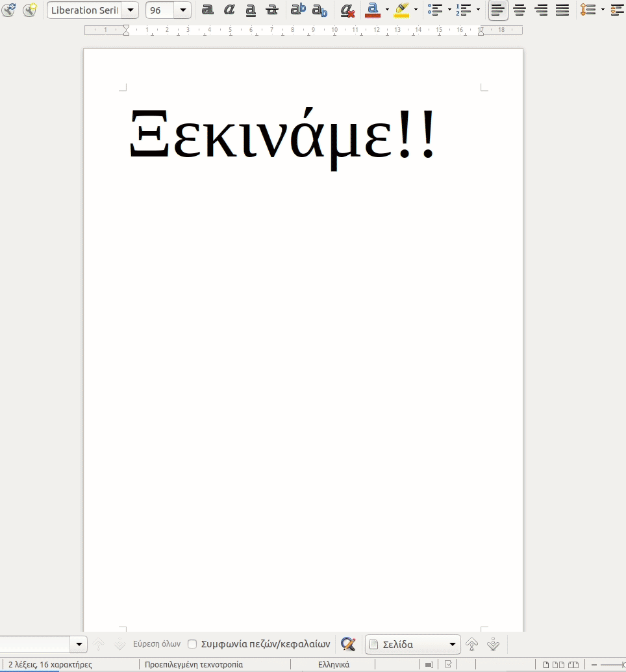The height and width of the screenshot is (672, 626).
Task: Click the find previous arrow
Action: pos(98,643)
